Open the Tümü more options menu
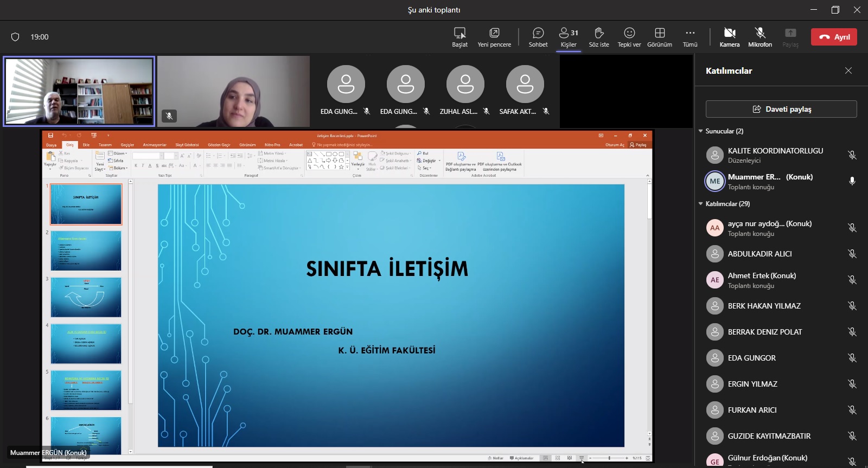This screenshot has width=868, height=468. pyautogui.click(x=690, y=37)
